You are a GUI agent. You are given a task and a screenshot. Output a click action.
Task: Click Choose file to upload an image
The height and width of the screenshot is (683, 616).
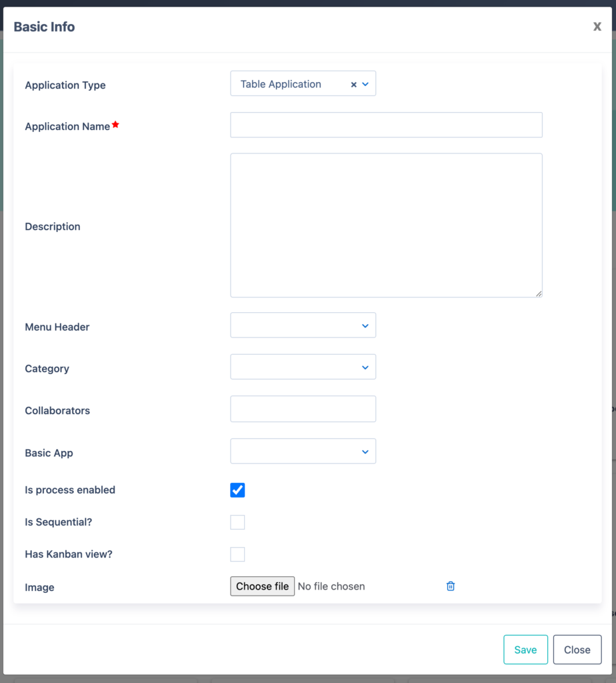coord(262,586)
